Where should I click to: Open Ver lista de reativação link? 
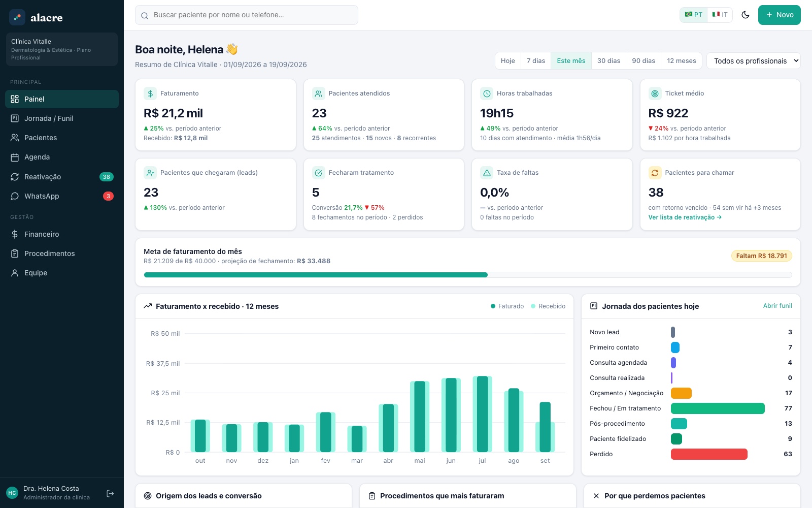685,217
